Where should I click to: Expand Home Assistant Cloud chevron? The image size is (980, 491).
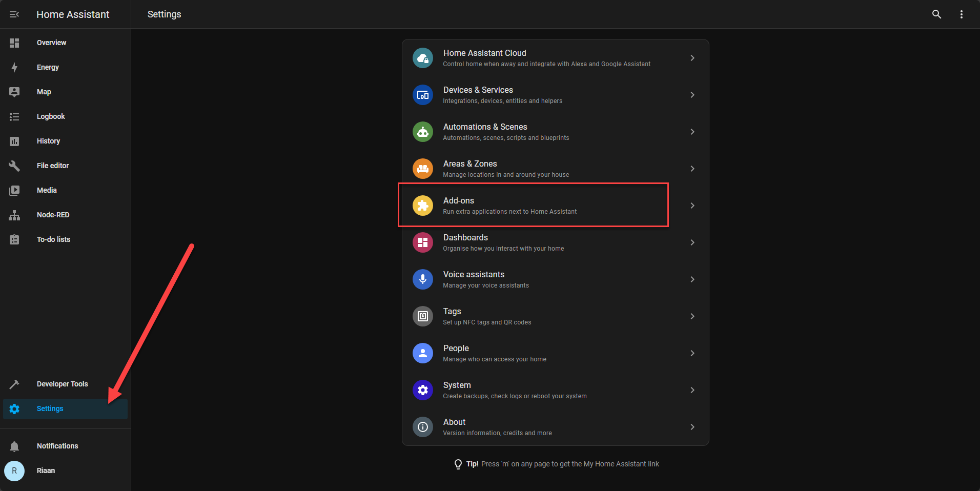(692, 58)
